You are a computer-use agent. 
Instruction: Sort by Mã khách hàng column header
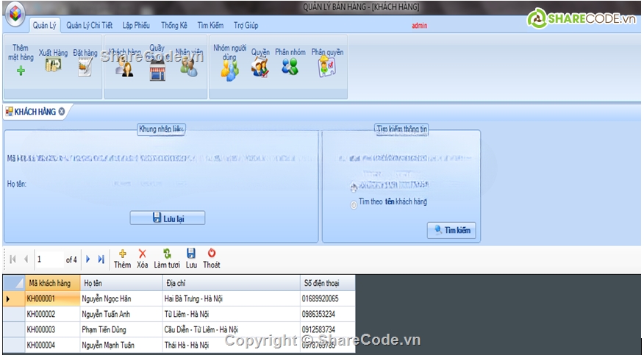(53, 283)
